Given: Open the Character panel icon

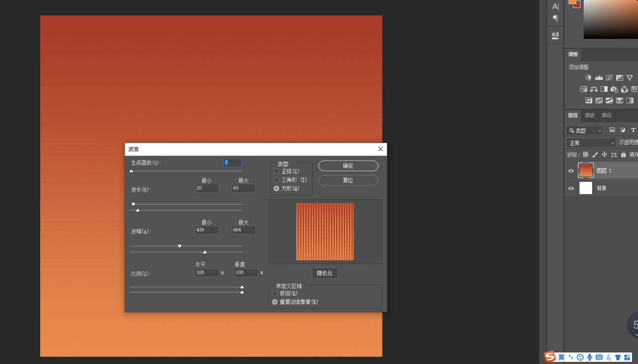Looking at the screenshot, I should click(555, 7).
